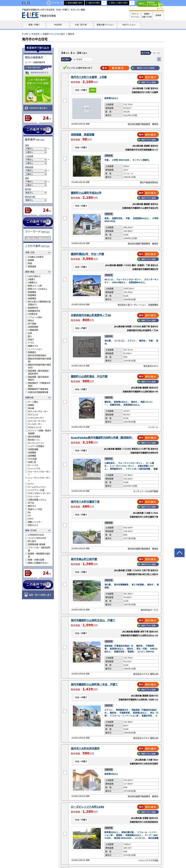Click the scroll-to-top arrow button
Screen dimensions: 186x868
point(179,553)
